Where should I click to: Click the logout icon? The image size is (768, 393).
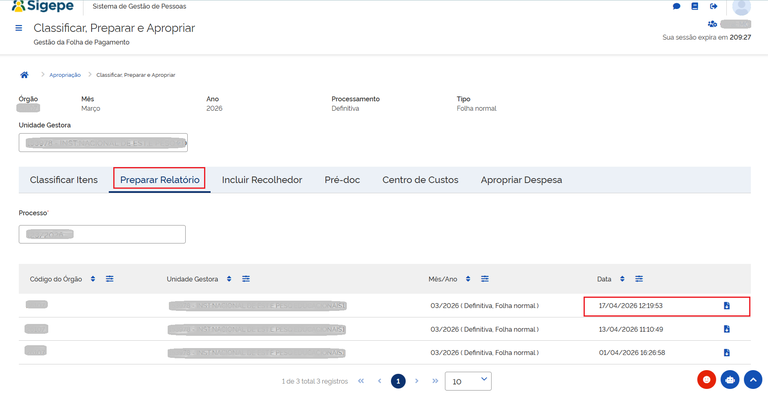tap(714, 6)
